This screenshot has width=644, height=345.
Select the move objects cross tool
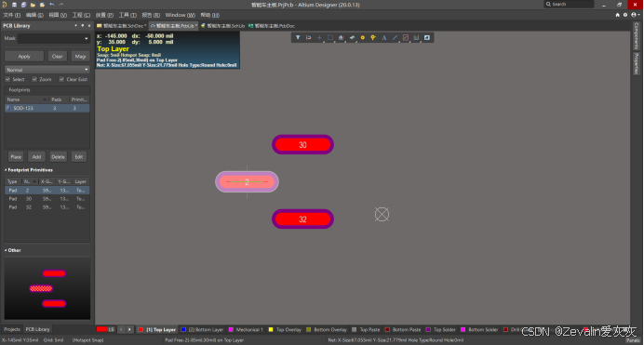pos(319,38)
